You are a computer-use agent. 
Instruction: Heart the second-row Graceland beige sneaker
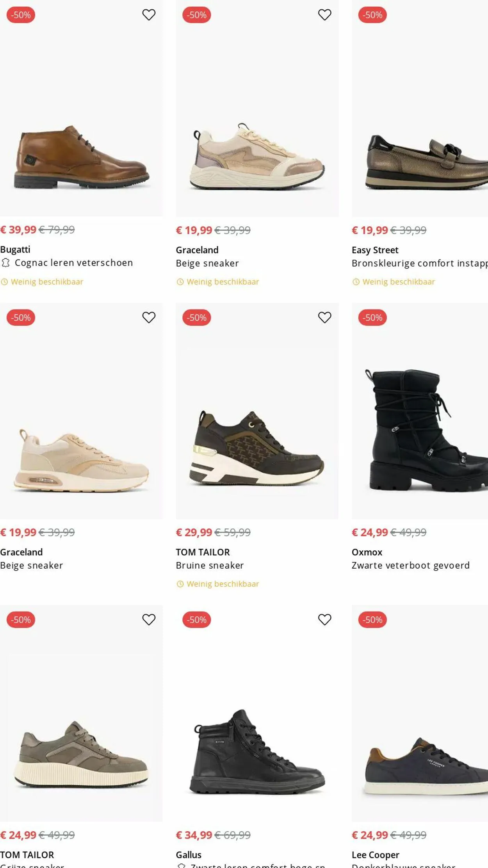[x=149, y=317]
